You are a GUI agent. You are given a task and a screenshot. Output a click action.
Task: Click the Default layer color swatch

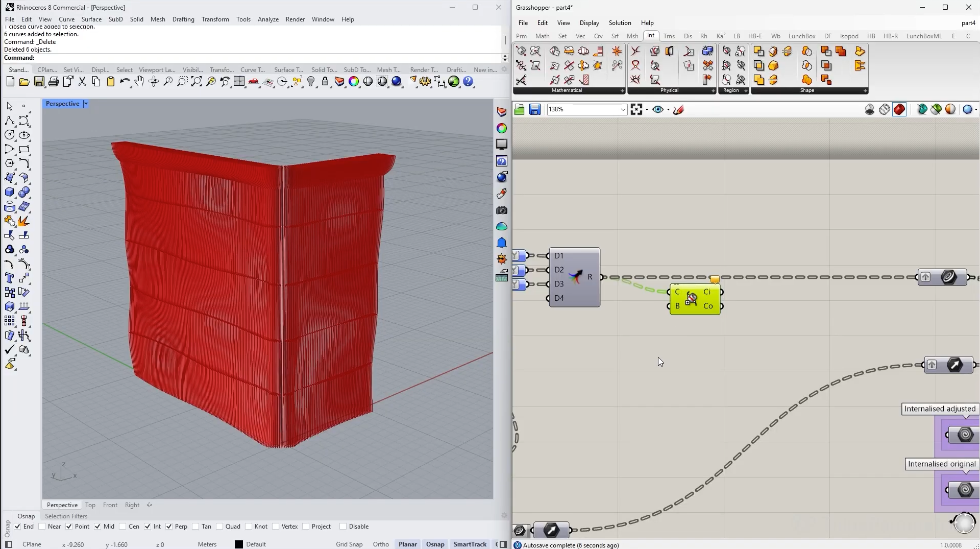[238, 544]
